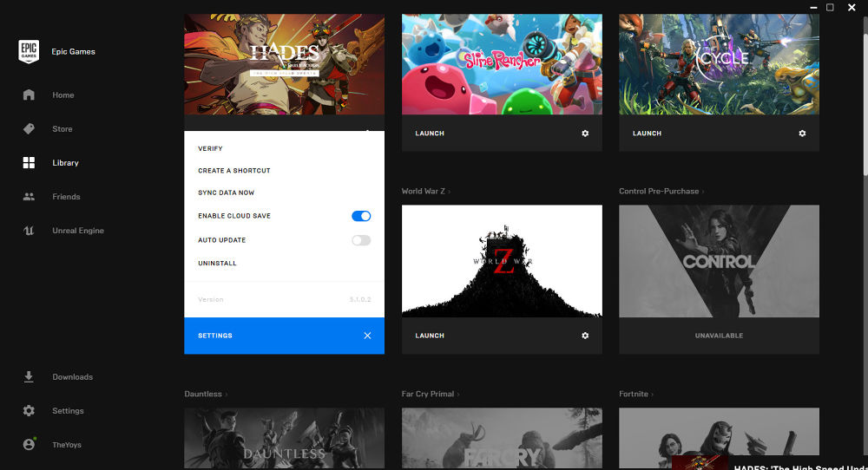Launch World War Z
Screen dimensions: 868x470
430,336
